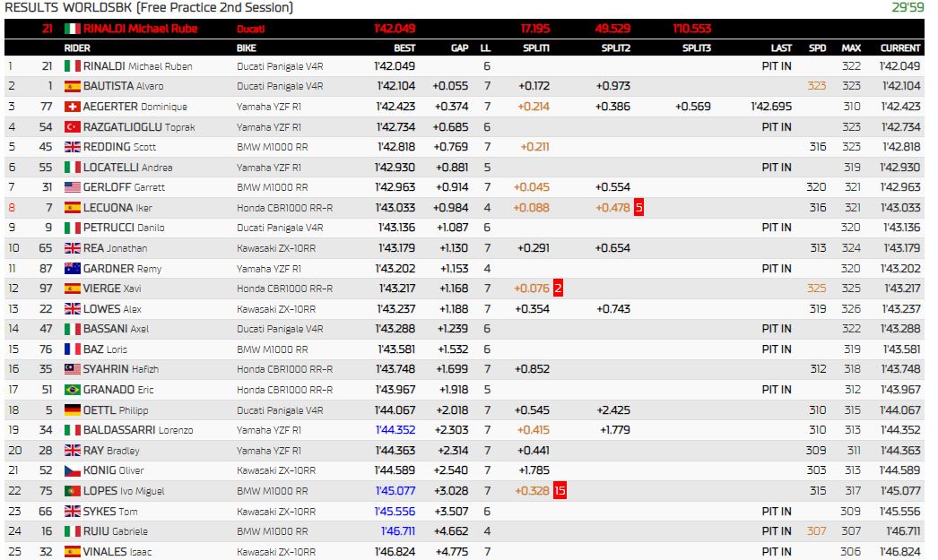Viewport: 938px width, 560px height.
Task: Click the Czech flag beside KONIG Oliver
Action: 73,470
